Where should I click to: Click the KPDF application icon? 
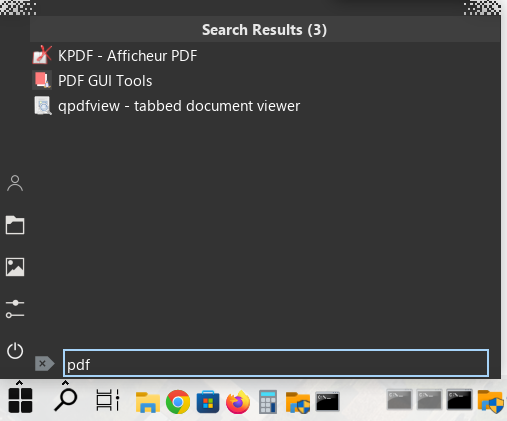(42, 55)
